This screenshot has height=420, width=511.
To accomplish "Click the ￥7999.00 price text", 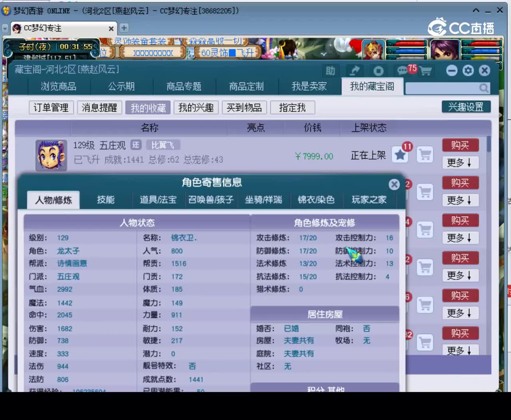I will pyautogui.click(x=314, y=156).
